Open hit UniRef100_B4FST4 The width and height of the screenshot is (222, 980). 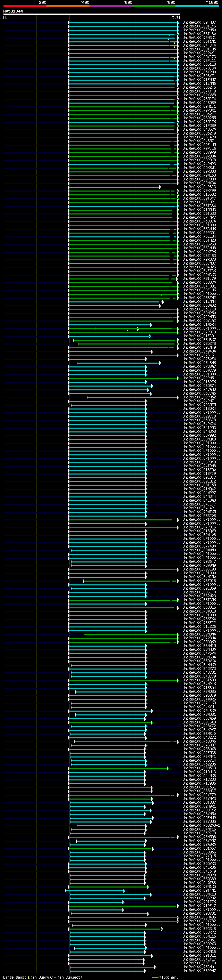199,45
